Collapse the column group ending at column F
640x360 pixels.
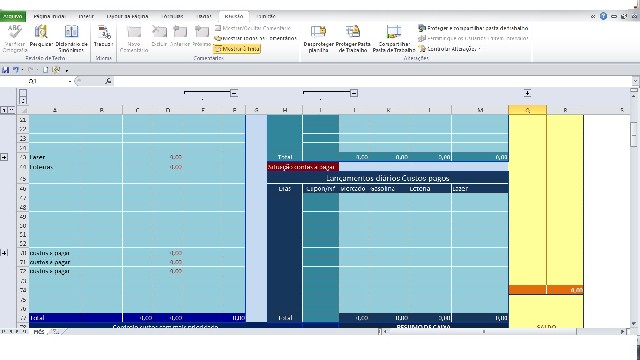234,93
